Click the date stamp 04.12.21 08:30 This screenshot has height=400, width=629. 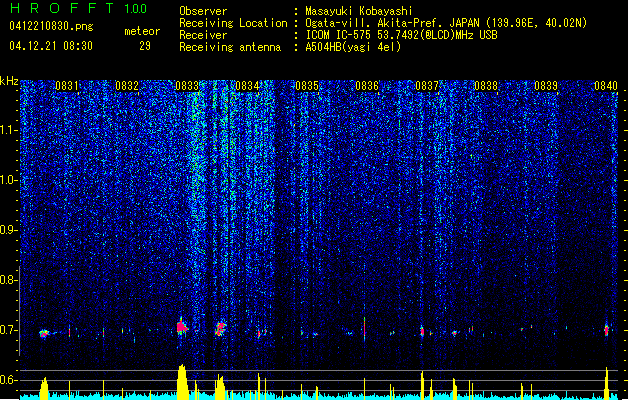click(x=51, y=46)
